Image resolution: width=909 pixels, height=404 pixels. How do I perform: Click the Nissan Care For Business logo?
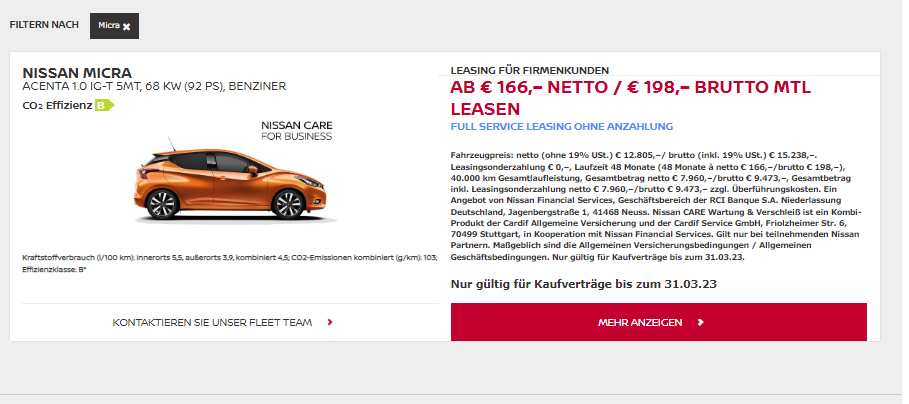pyautogui.click(x=297, y=131)
